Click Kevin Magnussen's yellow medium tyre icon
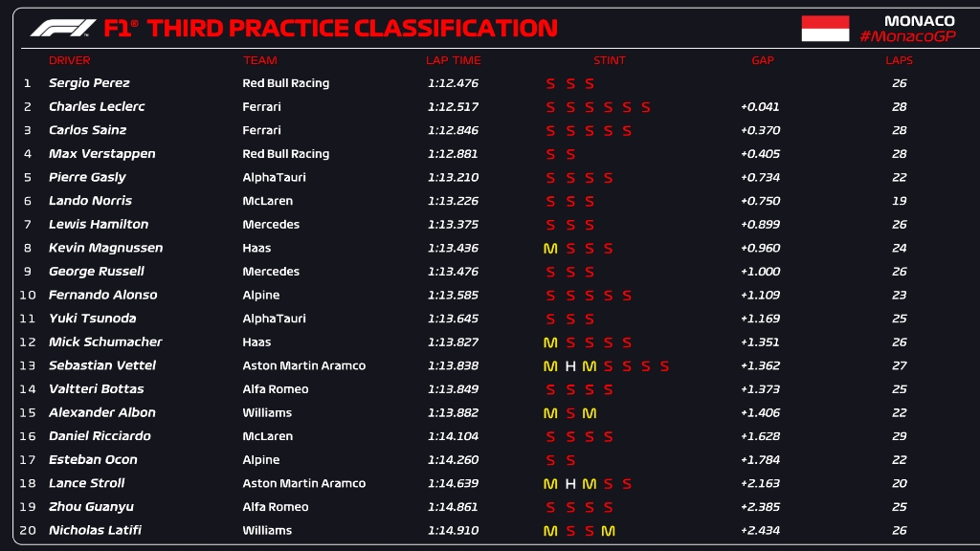 [x=550, y=249]
